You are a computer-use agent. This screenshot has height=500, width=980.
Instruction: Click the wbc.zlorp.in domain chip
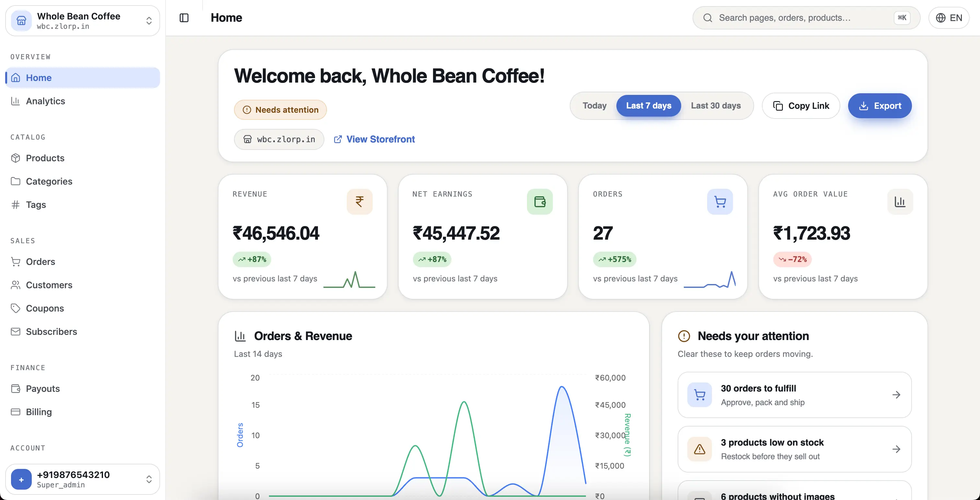click(279, 139)
